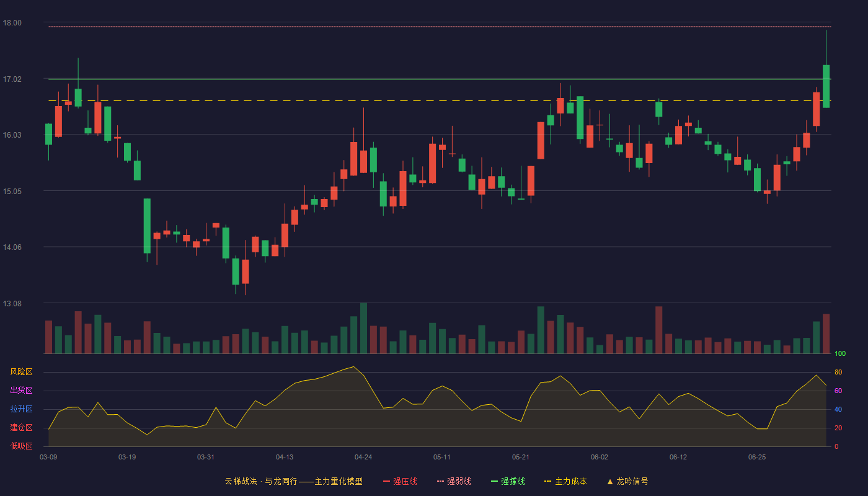The image size is (868, 496).
Task: Toggle the 龙吟信号 legend item
Action: (x=627, y=481)
